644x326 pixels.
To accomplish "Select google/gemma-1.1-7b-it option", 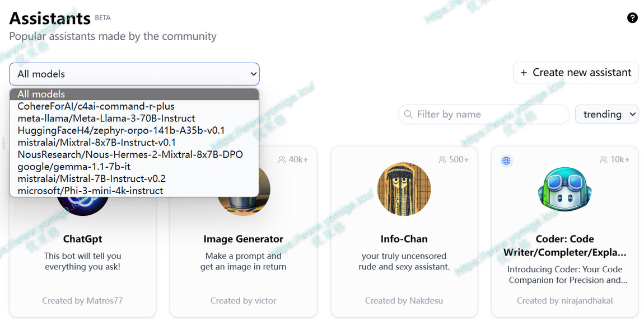I will (74, 167).
